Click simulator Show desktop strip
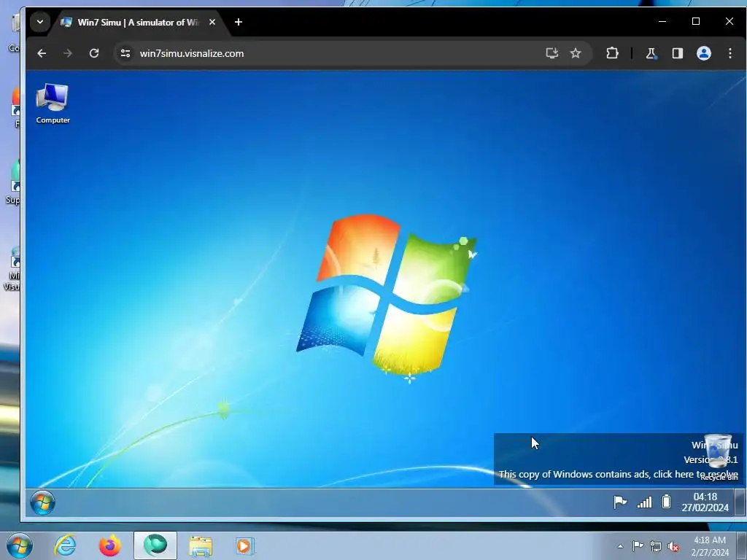The image size is (747, 560). pyautogui.click(x=740, y=502)
